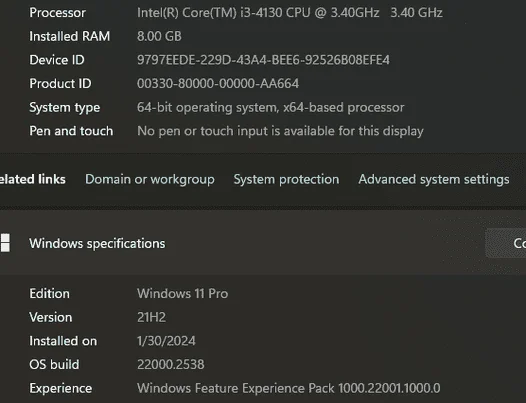
Task: Select the Version value 21H2
Action: click(151, 317)
